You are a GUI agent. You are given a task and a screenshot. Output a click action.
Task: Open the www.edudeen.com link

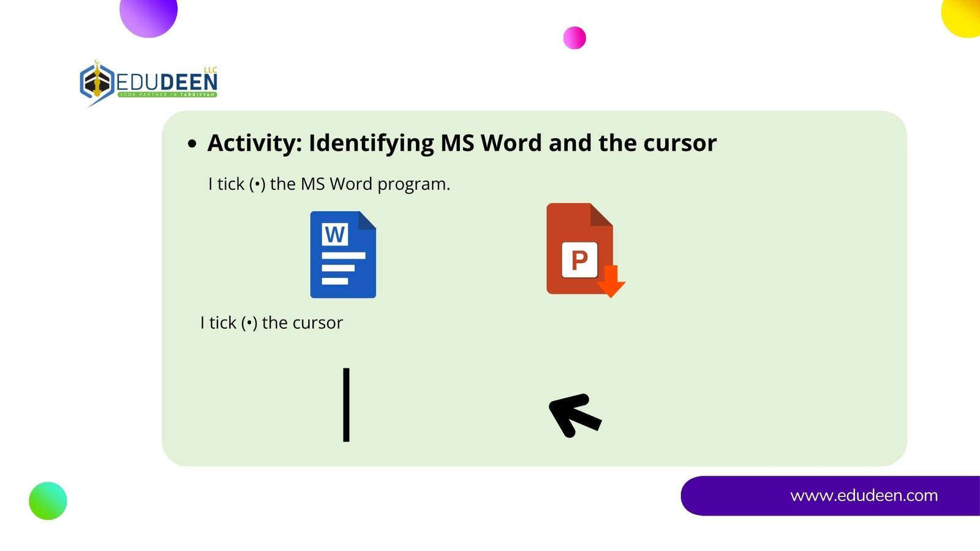coord(864,495)
